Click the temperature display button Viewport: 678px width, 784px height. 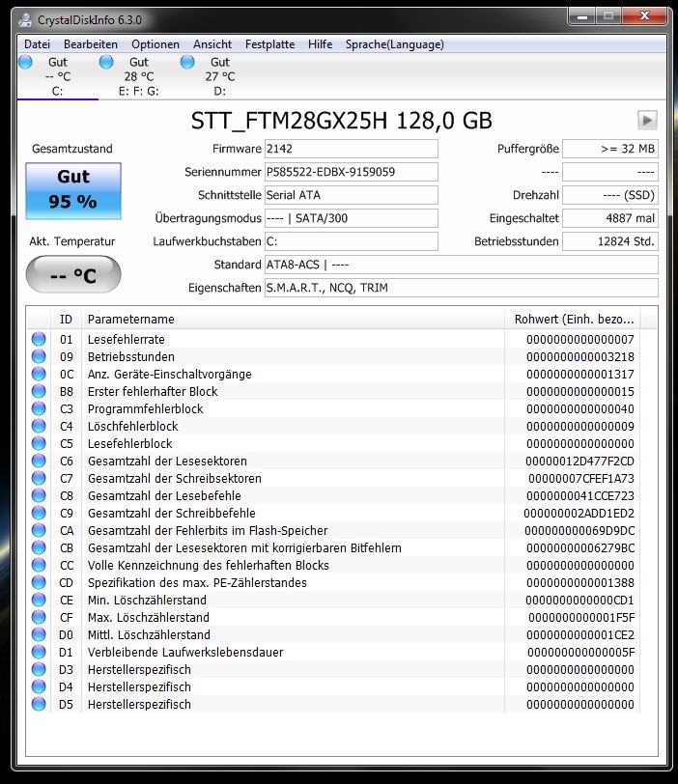point(73,274)
